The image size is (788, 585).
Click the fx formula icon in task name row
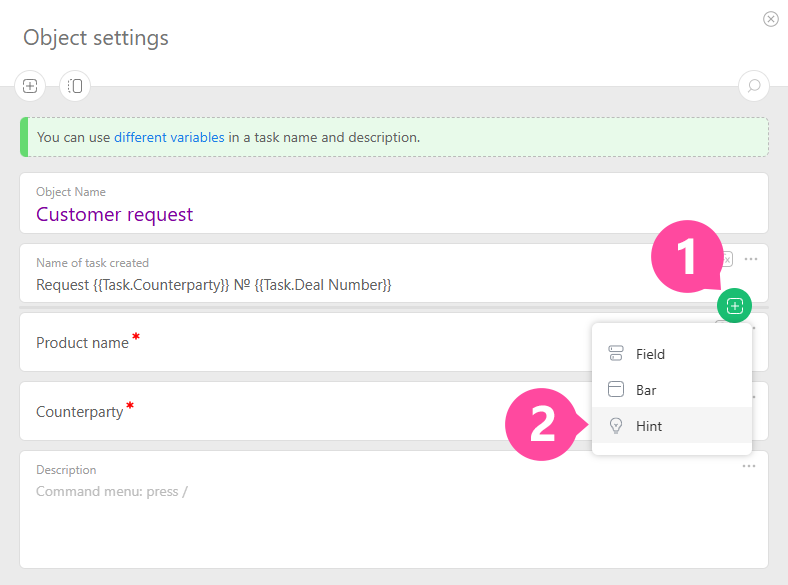coord(727,259)
